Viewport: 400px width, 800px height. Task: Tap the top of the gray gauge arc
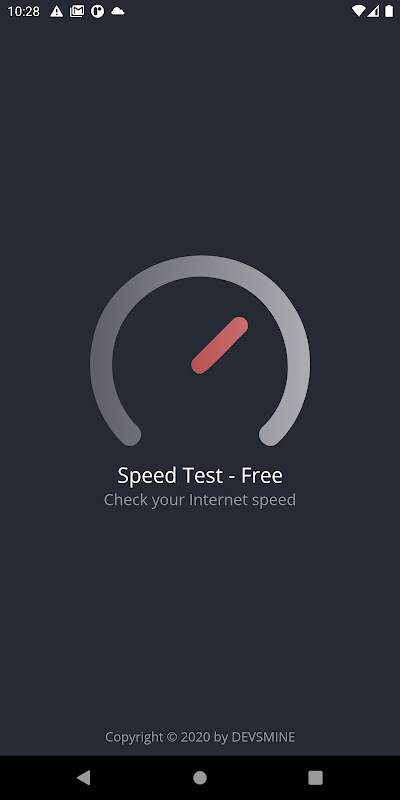point(200,266)
